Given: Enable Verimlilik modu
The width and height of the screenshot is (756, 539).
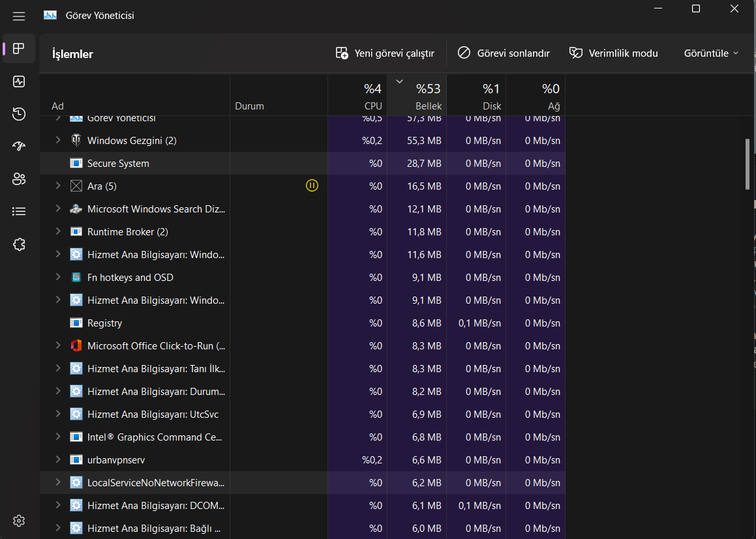Looking at the screenshot, I should pos(614,53).
